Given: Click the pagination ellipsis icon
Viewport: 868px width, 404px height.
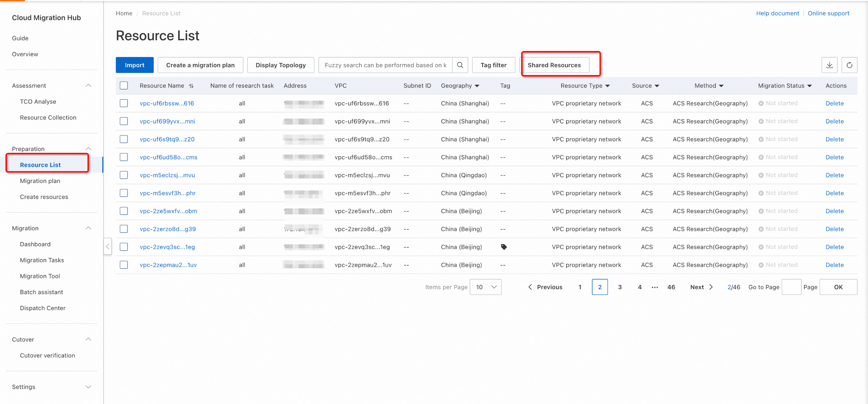Looking at the screenshot, I should (x=655, y=287).
